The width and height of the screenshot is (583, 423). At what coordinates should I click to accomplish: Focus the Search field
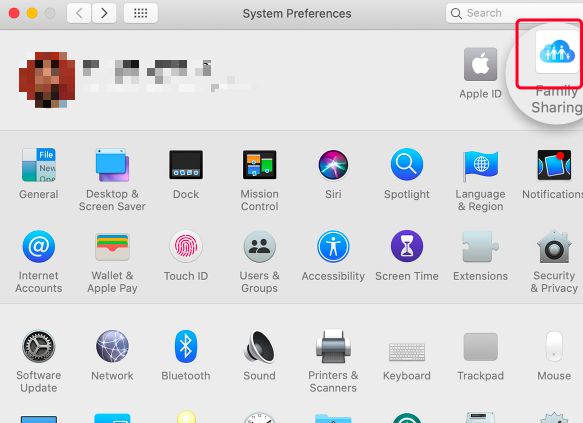[x=515, y=13]
